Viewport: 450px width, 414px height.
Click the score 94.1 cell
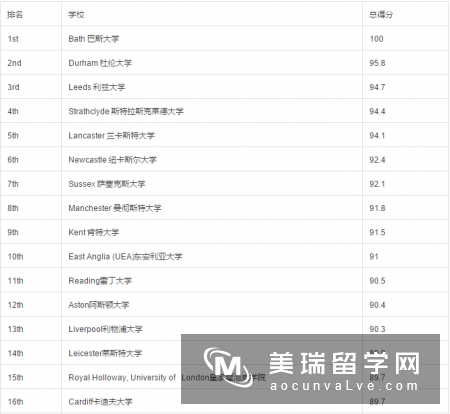click(x=405, y=135)
